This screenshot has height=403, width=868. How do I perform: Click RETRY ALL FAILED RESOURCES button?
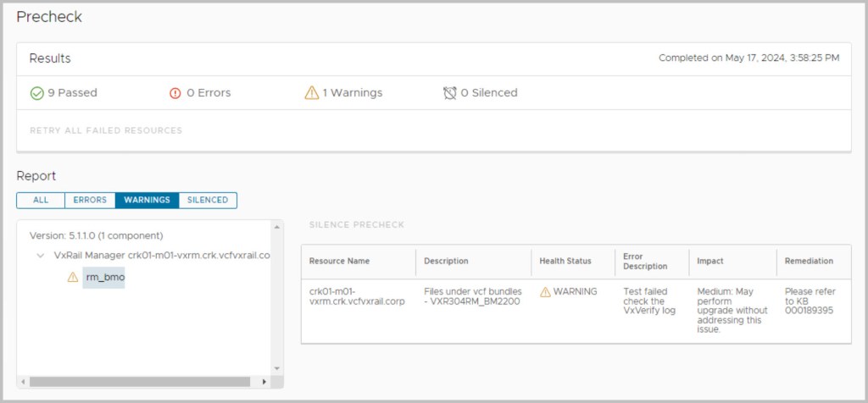(106, 130)
